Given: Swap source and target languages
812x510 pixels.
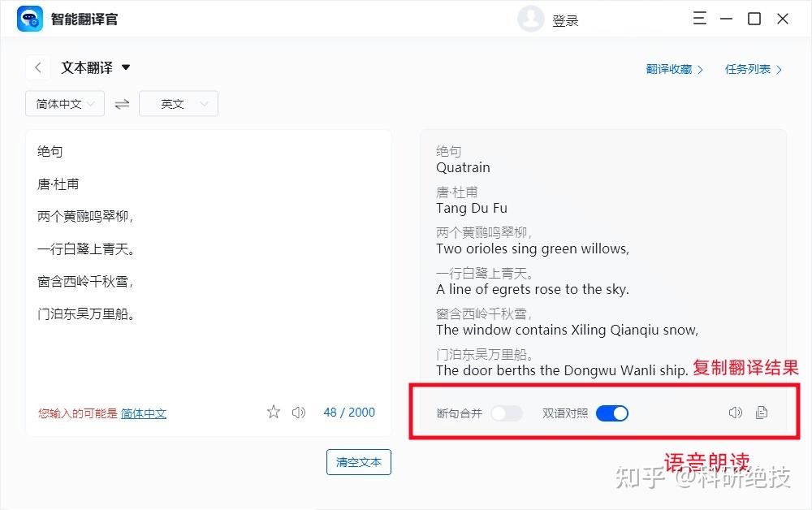Looking at the screenshot, I should pyautogui.click(x=122, y=104).
